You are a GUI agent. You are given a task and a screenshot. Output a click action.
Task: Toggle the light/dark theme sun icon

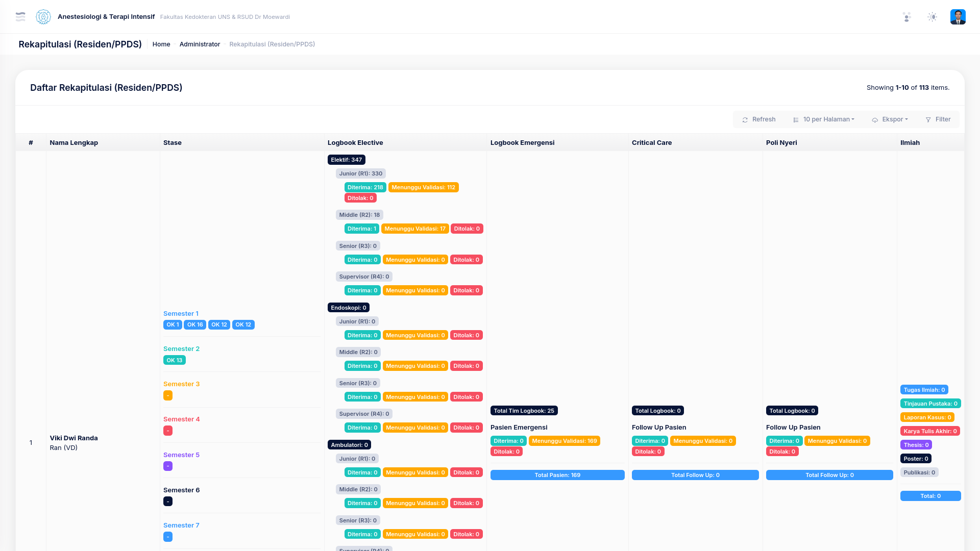coord(933,17)
